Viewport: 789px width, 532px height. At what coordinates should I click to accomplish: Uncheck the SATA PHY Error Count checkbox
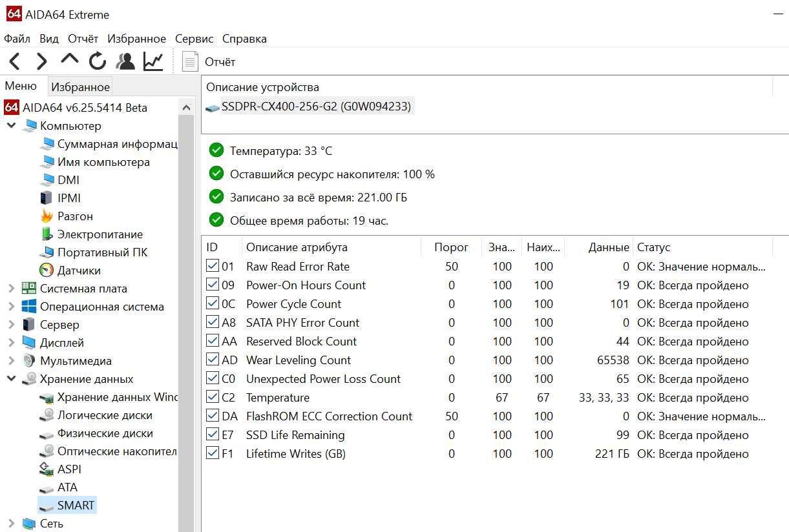pyautogui.click(x=212, y=322)
